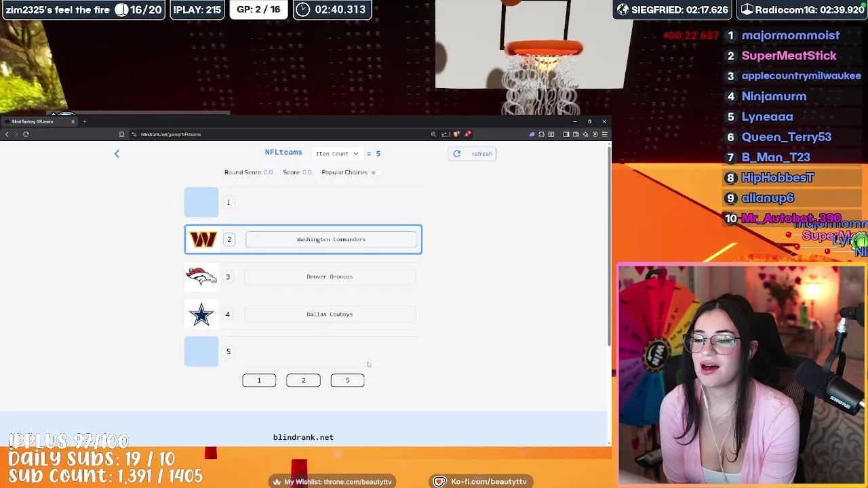
Task: Click the My Wishlist throne.com link
Action: (332, 482)
